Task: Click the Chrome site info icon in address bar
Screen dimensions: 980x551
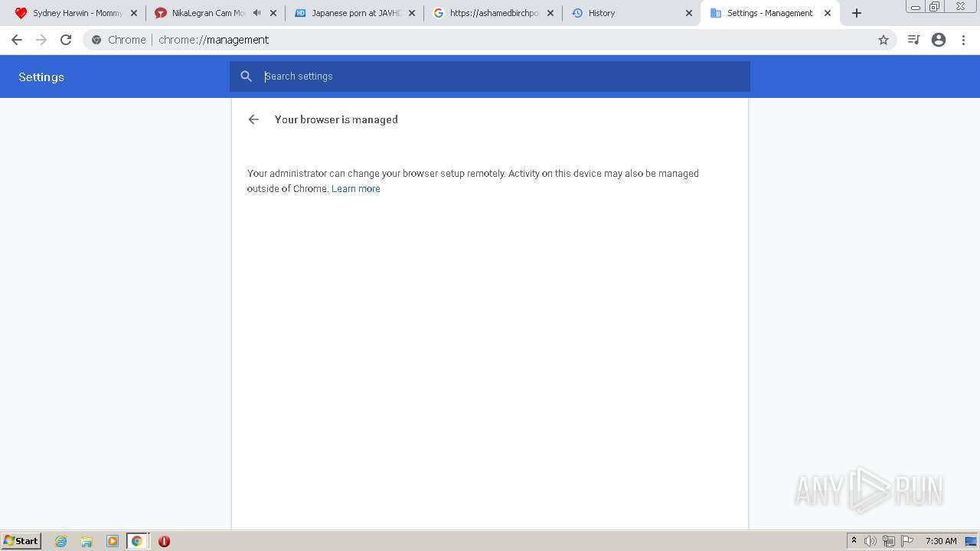Action: click(x=96, y=40)
